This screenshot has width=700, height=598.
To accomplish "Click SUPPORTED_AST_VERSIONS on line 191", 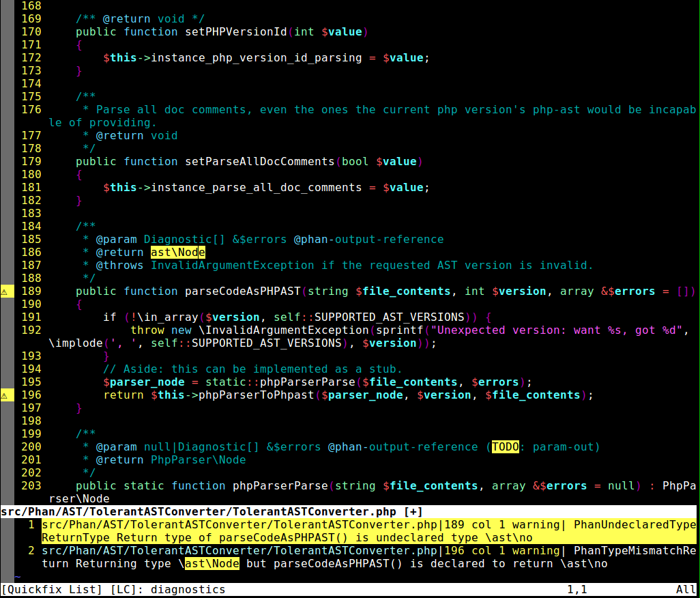I will click(390, 317).
